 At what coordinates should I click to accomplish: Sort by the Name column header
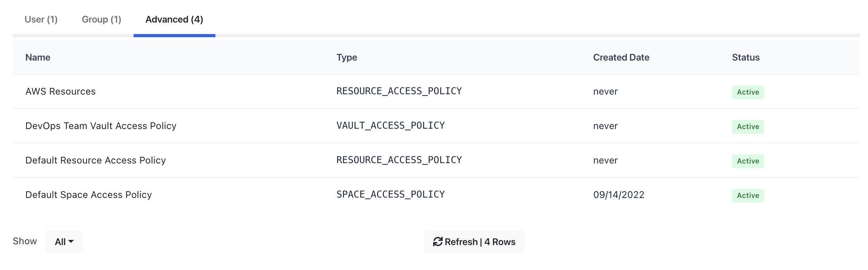tap(38, 57)
